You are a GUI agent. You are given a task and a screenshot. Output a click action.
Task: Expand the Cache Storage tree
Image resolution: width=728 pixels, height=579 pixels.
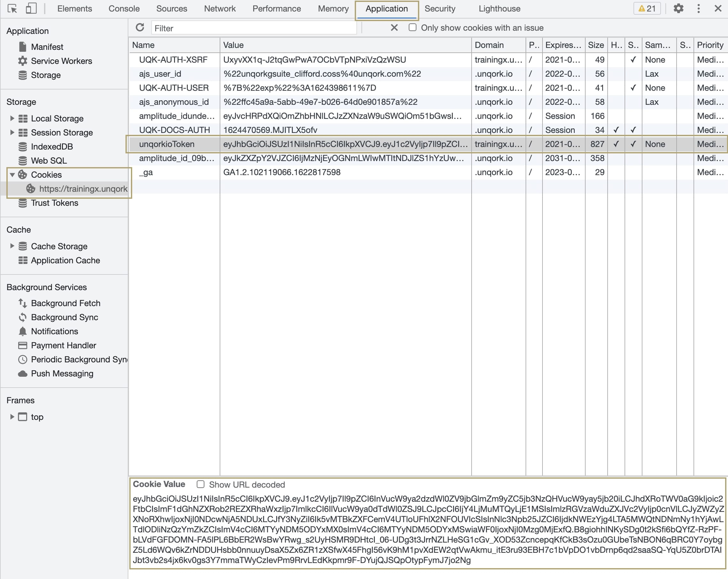[x=12, y=246]
